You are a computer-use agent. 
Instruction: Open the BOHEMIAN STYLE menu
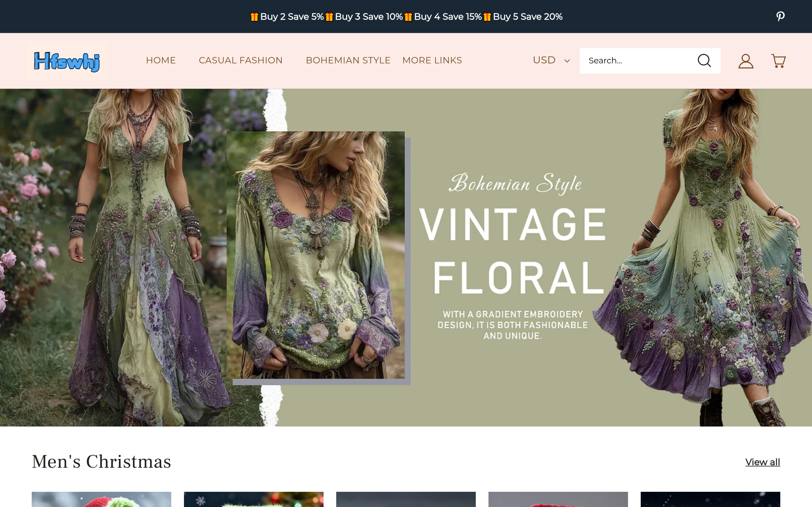[x=348, y=60]
